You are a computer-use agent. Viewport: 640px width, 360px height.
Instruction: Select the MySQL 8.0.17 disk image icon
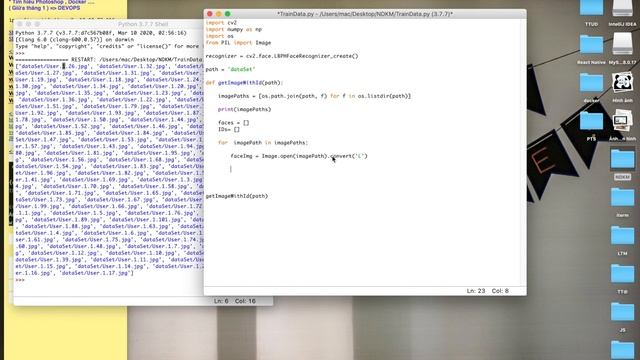622,44
